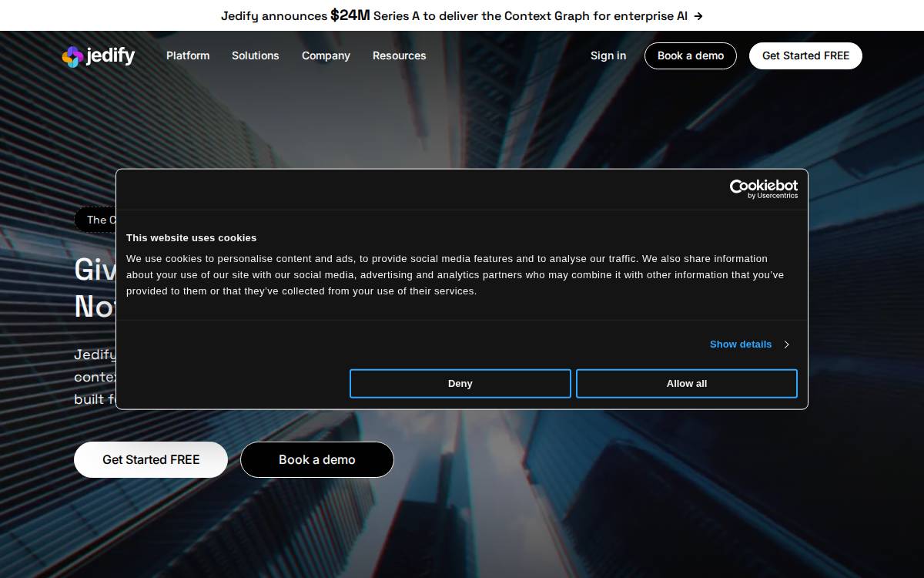Screen dimensions: 924x578
Task: Open the Solutions menu
Action: point(256,55)
